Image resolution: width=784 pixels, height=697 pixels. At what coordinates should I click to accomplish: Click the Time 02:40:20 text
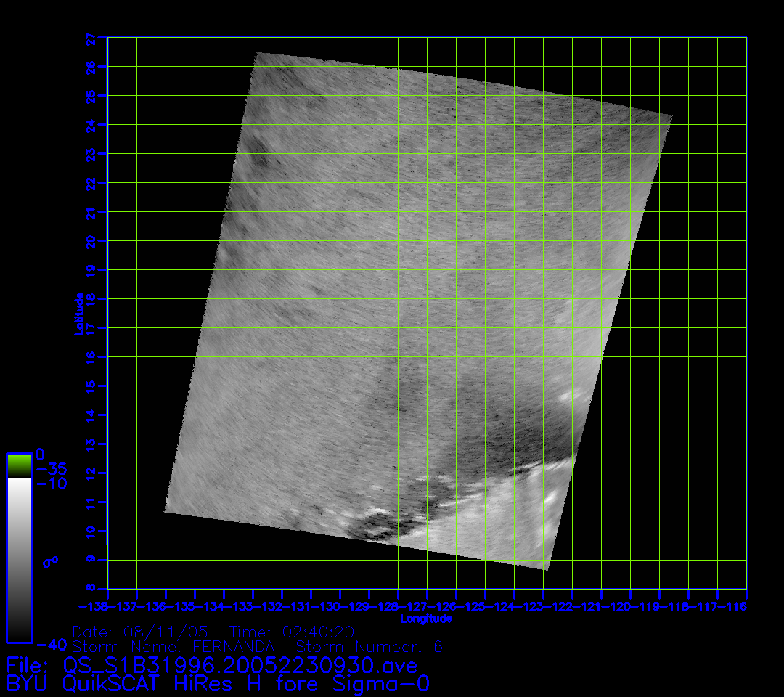(292, 631)
